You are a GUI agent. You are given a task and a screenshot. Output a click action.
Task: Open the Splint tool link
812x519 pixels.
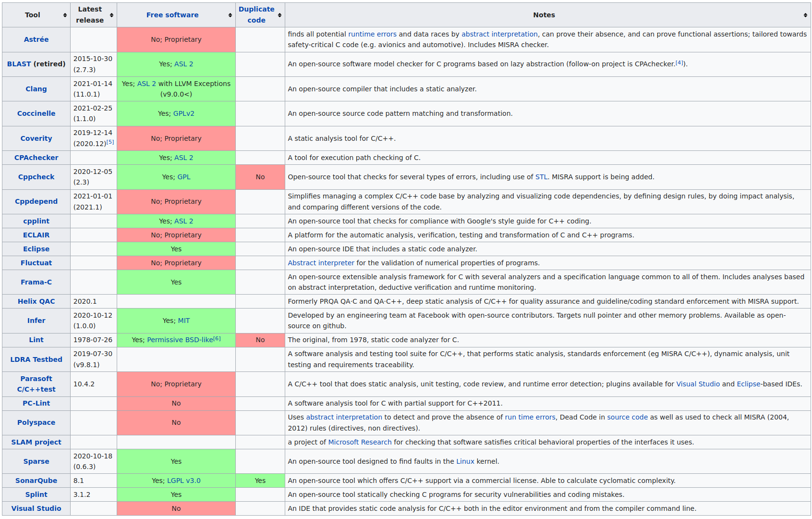[x=36, y=494]
